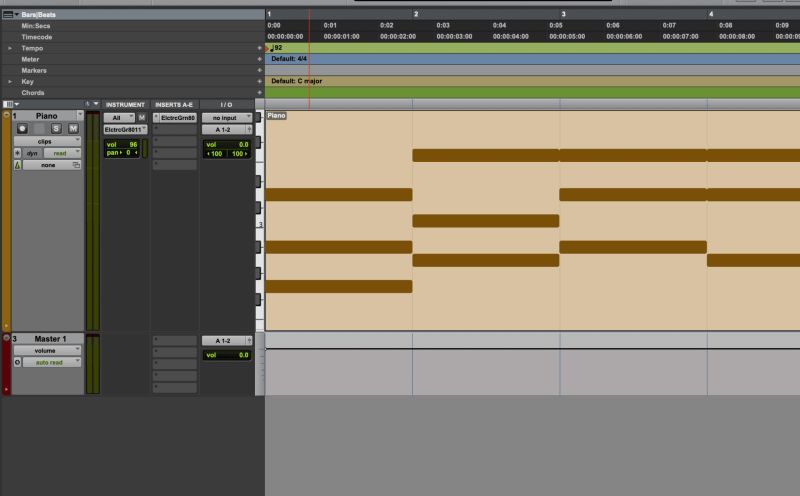This screenshot has height=496, width=800.
Task: Click bar 3 on the Bars|Beats ruler
Action: pos(563,14)
